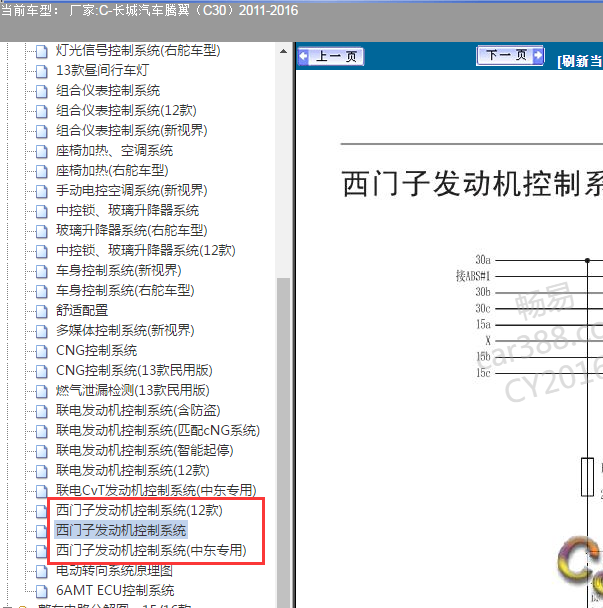The width and height of the screenshot is (603, 608).
Task: Click page icon beside 燃气泄漏检测(13款民用版)
Action: pos(41,391)
